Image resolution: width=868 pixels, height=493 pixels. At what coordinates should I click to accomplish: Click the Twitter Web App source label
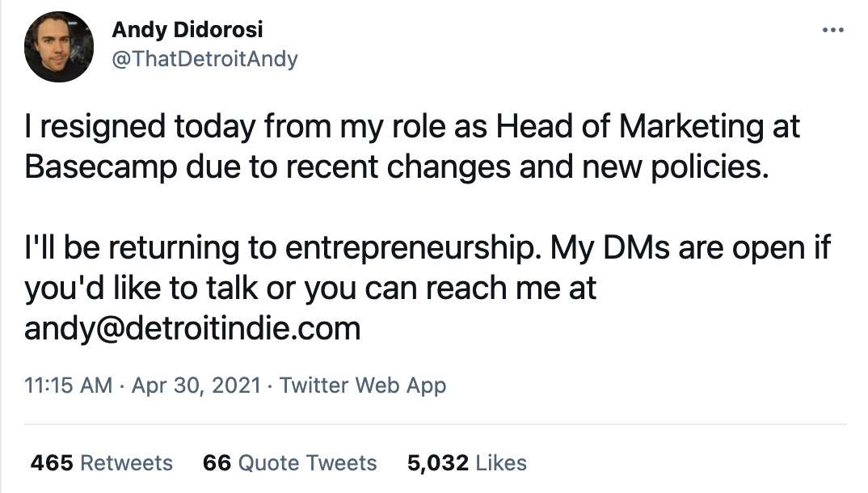tap(362, 385)
